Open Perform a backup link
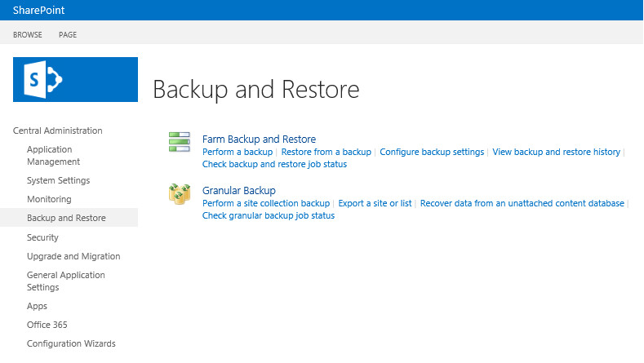This screenshot has width=644, height=363. tap(238, 152)
